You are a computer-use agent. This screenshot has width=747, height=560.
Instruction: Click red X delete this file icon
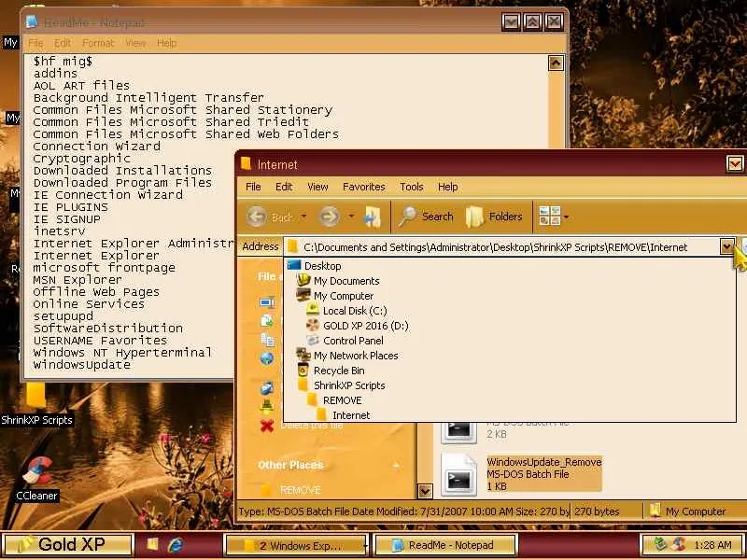click(x=267, y=426)
